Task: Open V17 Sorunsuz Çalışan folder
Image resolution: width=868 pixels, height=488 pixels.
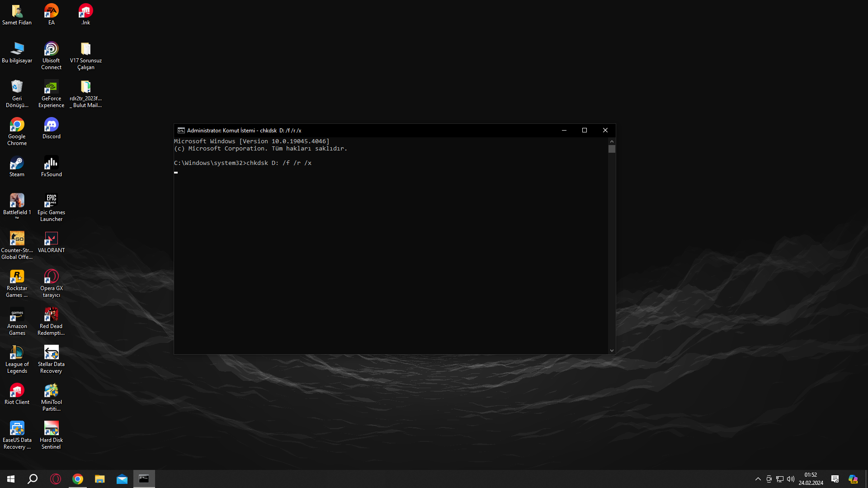Action: tap(85, 56)
